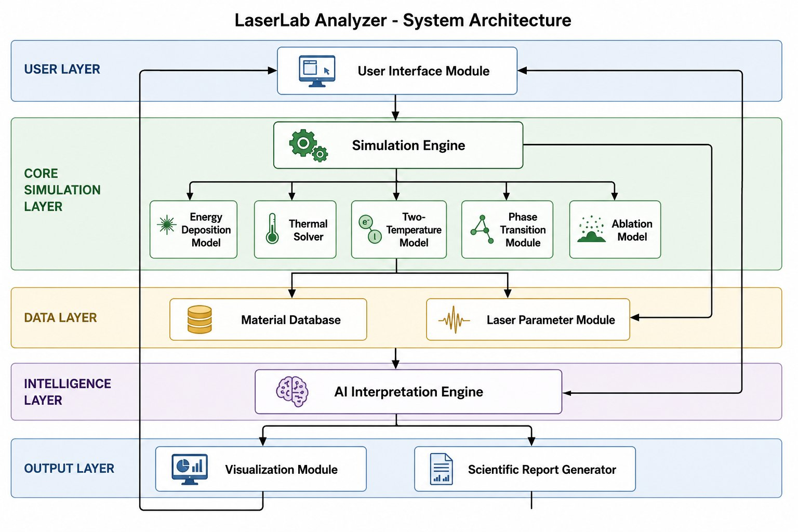The width and height of the screenshot is (798, 532).
Task: Click the electron-lattice icon in Two-Temperature Model
Action: 370,229
